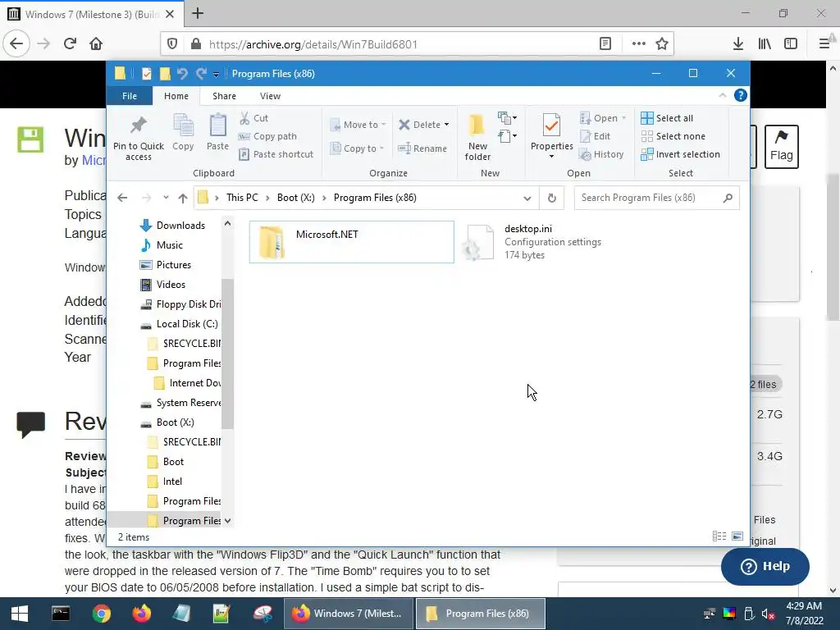840x630 pixels.
Task: Expand New item dropdown in New group
Action: pos(507,118)
